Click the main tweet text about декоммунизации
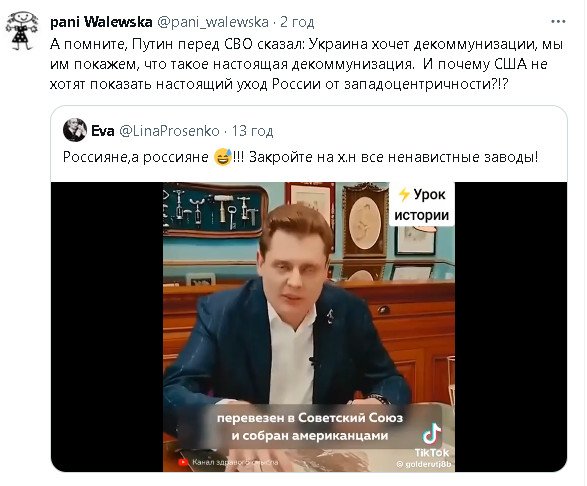 tap(306, 64)
